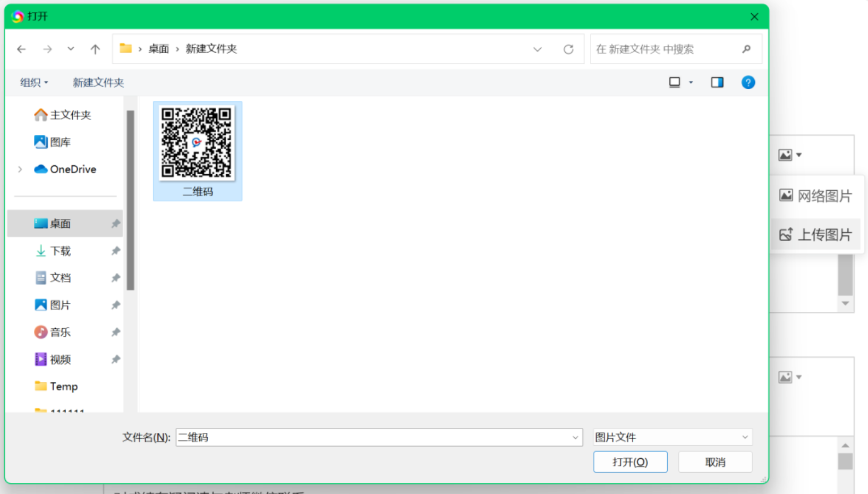Click the pin icon beside 桌面
The width and height of the screenshot is (868, 494).
tap(115, 224)
